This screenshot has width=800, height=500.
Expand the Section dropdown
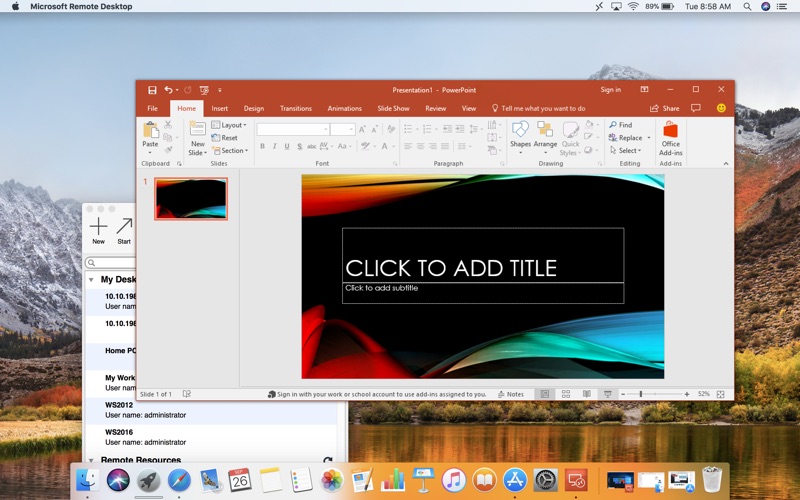click(230, 151)
